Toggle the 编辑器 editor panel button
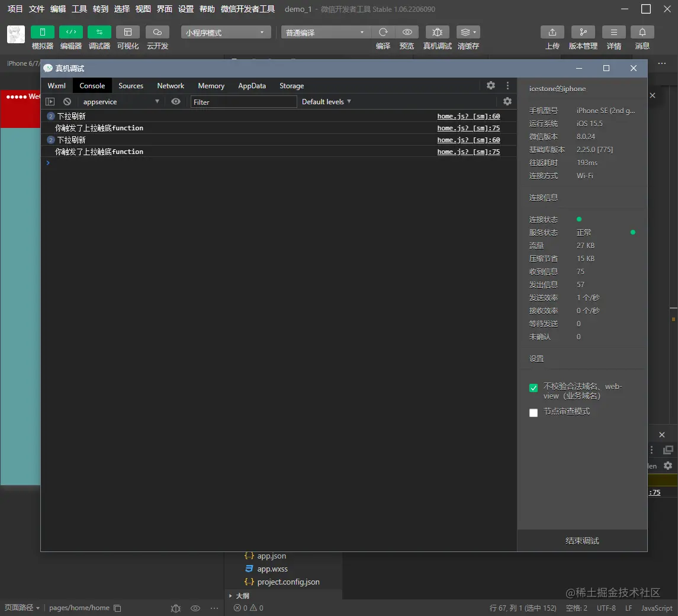Image resolution: width=678 pixels, height=616 pixels. 71,32
